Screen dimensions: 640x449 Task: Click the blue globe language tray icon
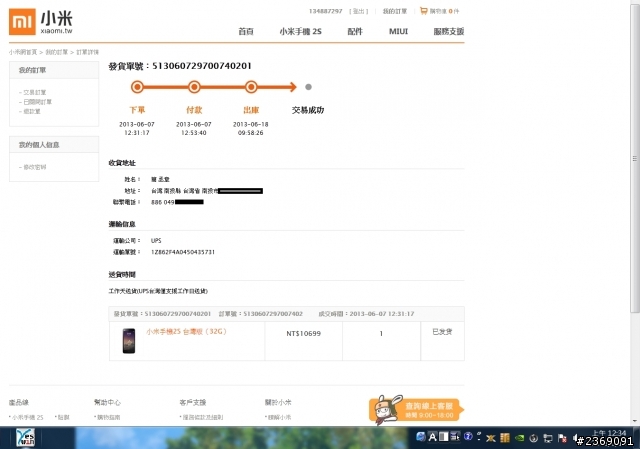tap(421, 437)
